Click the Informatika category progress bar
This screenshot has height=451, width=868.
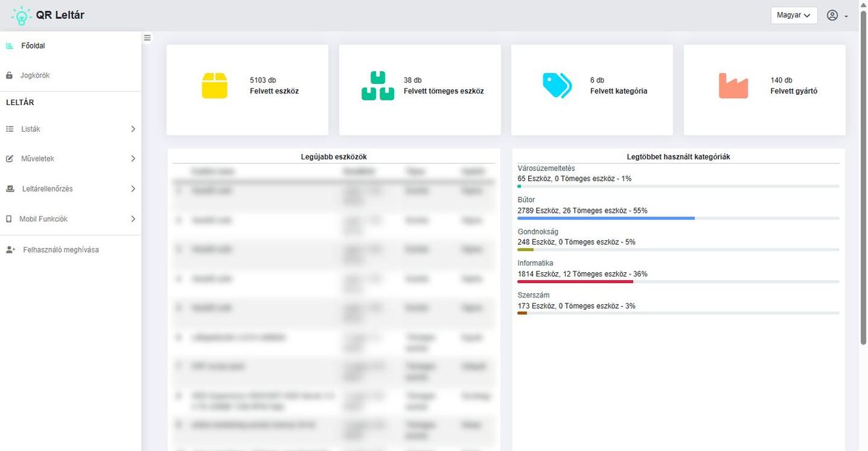click(x=678, y=282)
